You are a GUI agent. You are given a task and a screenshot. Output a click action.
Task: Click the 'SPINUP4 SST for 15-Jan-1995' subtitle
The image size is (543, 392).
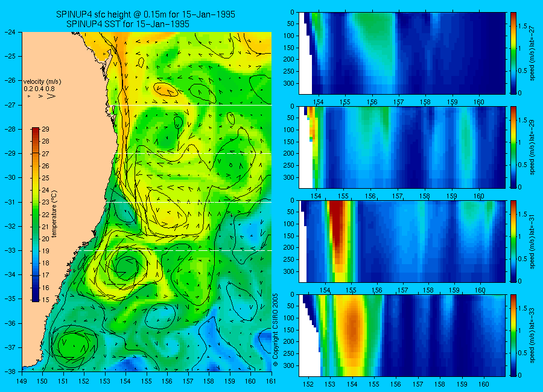[x=128, y=24]
